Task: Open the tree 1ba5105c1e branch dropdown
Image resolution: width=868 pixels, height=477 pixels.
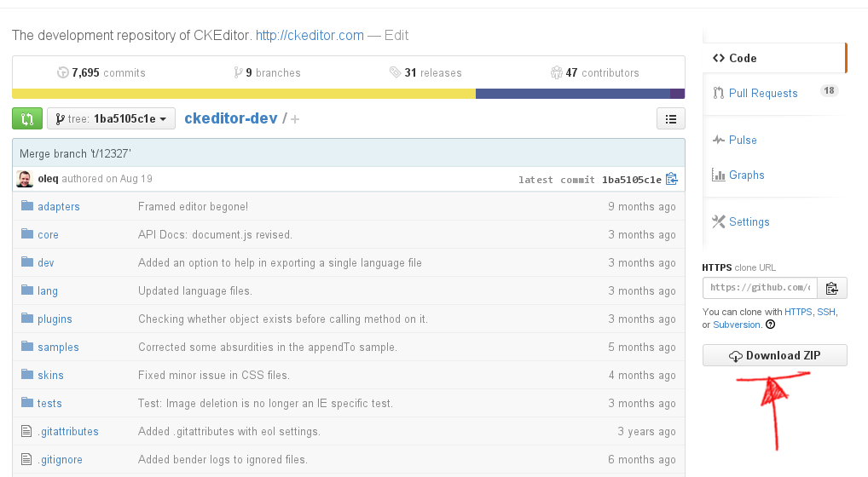Action: (111, 119)
